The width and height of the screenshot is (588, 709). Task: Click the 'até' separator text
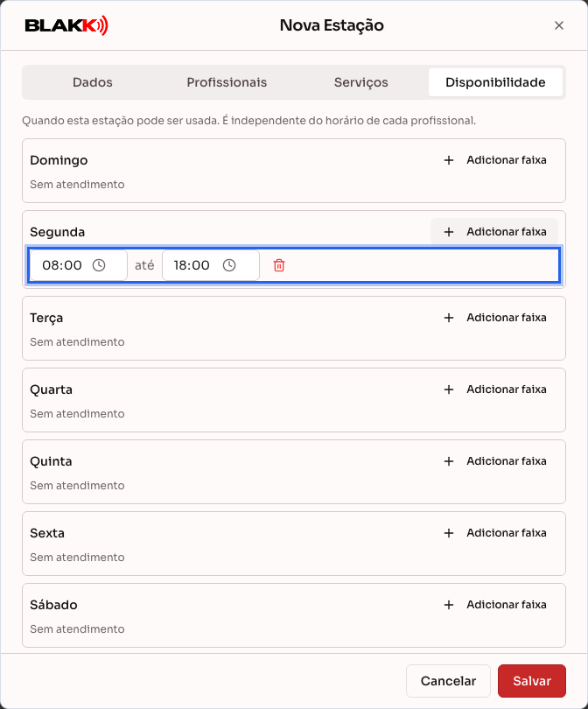(144, 265)
